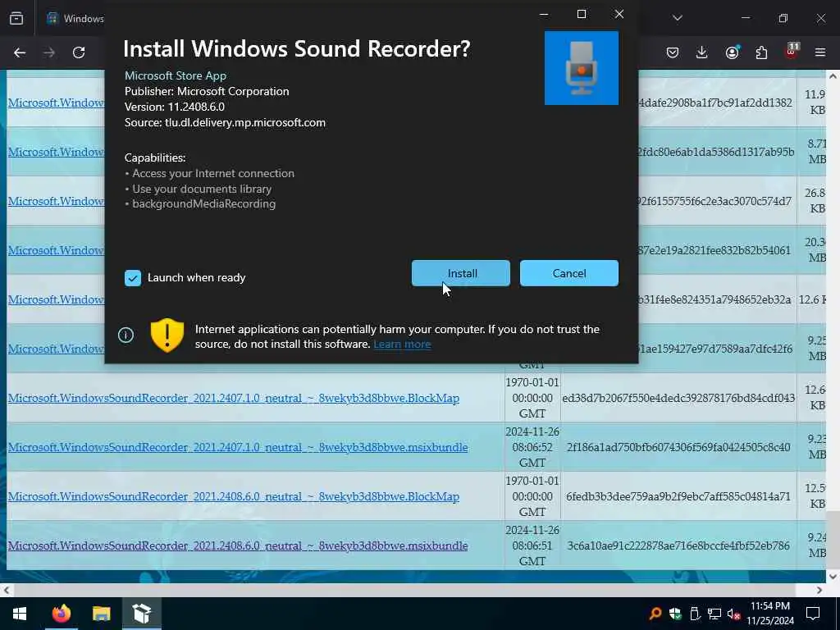Open Firefox View icon at tab bar

pyautogui.click(x=16, y=18)
